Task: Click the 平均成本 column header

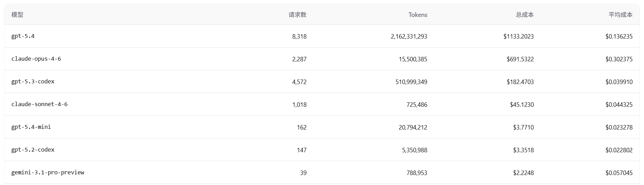Action: click(620, 15)
